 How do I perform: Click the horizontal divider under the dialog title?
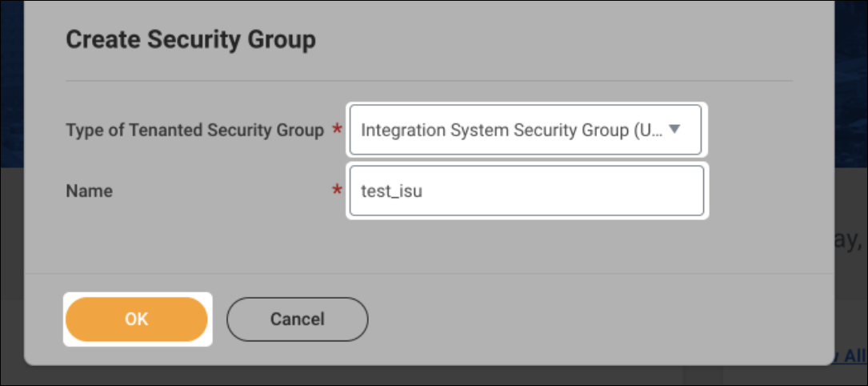pyautogui.click(x=429, y=81)
